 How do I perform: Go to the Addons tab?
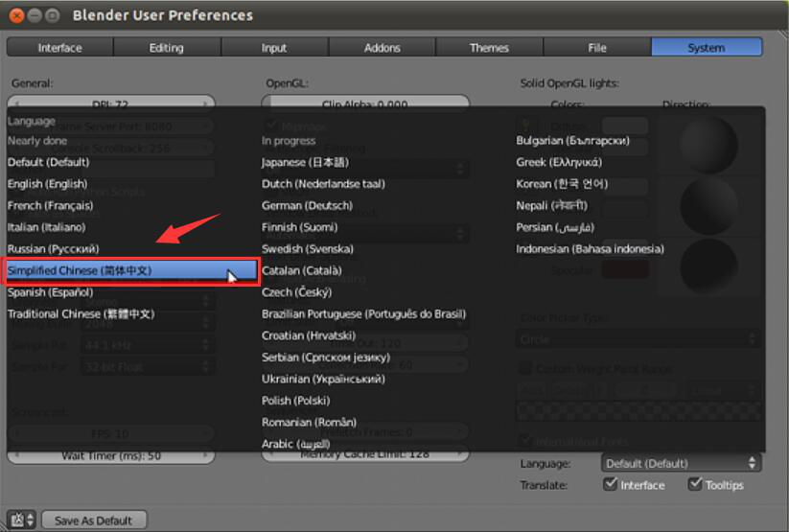pyautogui.click(x=382, y=48)
